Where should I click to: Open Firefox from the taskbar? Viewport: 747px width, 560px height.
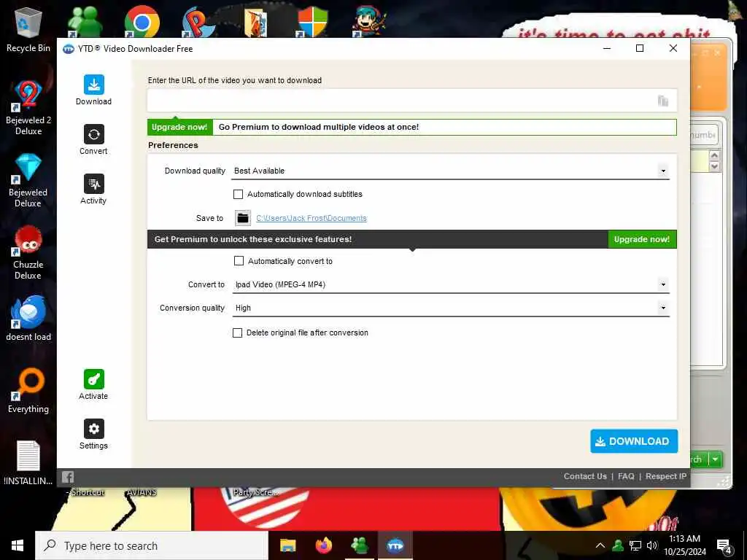[x=324, y=545]
